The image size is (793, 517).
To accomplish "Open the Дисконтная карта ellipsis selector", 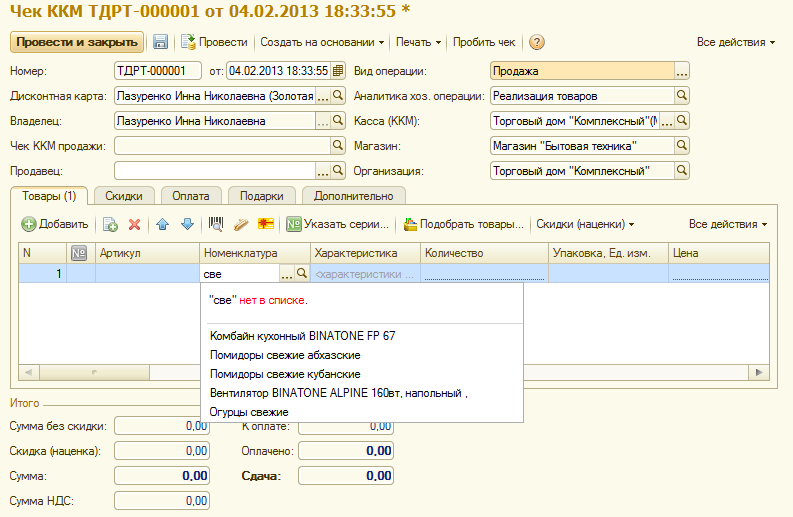I will click(x=323, y=96).
